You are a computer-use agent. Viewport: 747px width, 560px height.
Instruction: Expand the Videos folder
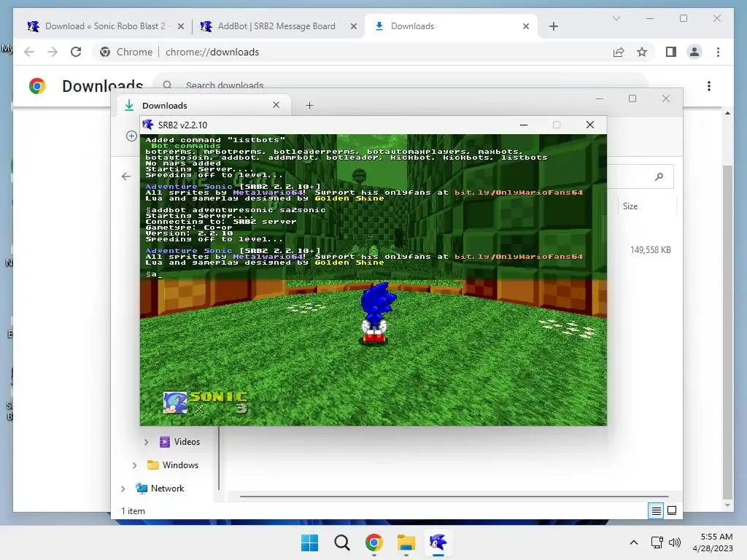(x=146, y=442)
